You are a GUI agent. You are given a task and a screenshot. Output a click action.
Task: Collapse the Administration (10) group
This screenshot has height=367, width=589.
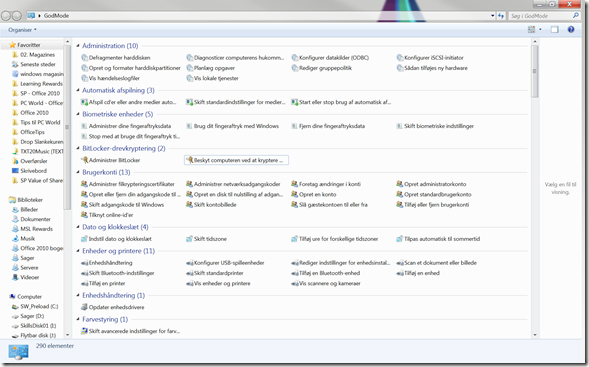[x=78, y=46]
